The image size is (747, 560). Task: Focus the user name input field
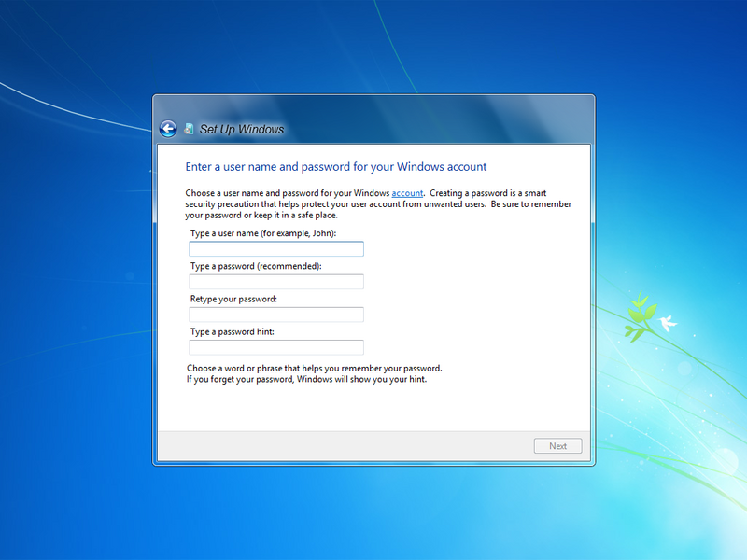click(276, 249)
